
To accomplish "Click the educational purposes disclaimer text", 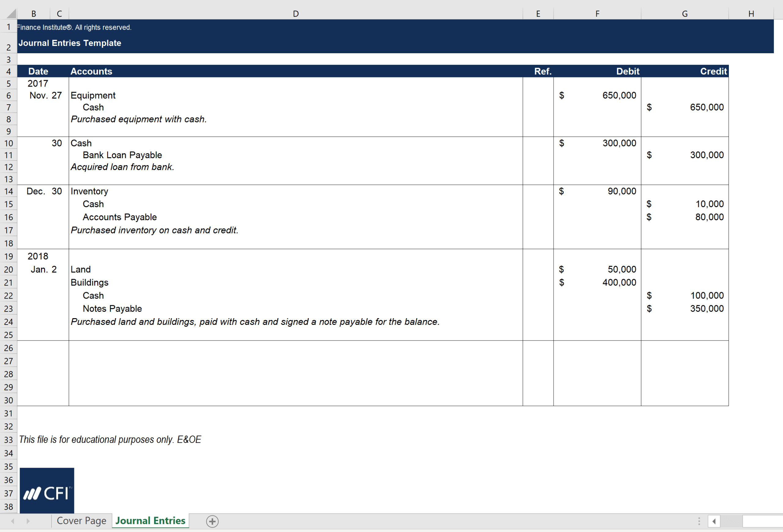I will pyautogui.click(x=110, y=440).
